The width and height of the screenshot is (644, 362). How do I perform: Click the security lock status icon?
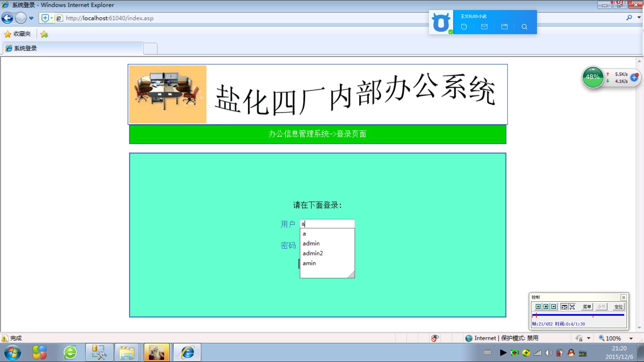pyautogui.click(x=579, y=338)
